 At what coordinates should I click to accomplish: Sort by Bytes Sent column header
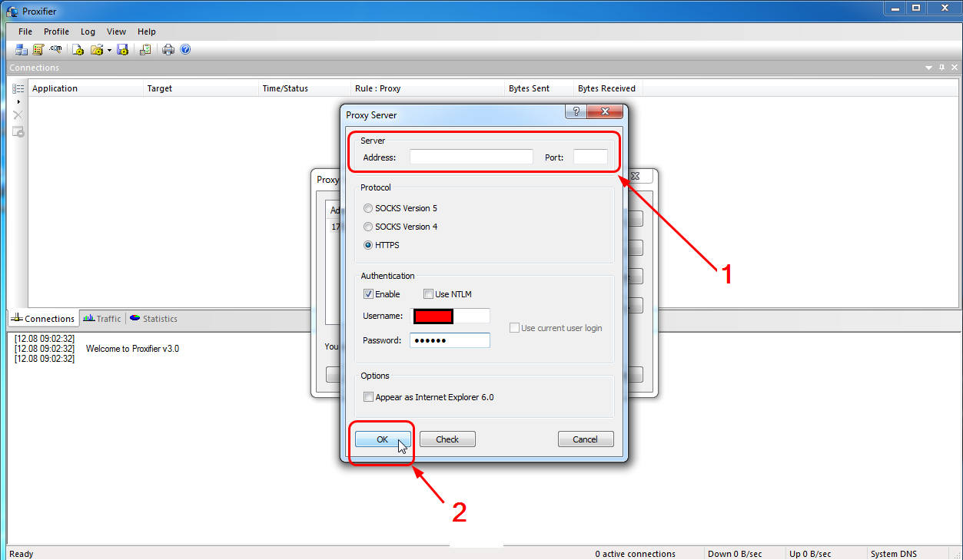click(540, 88)
